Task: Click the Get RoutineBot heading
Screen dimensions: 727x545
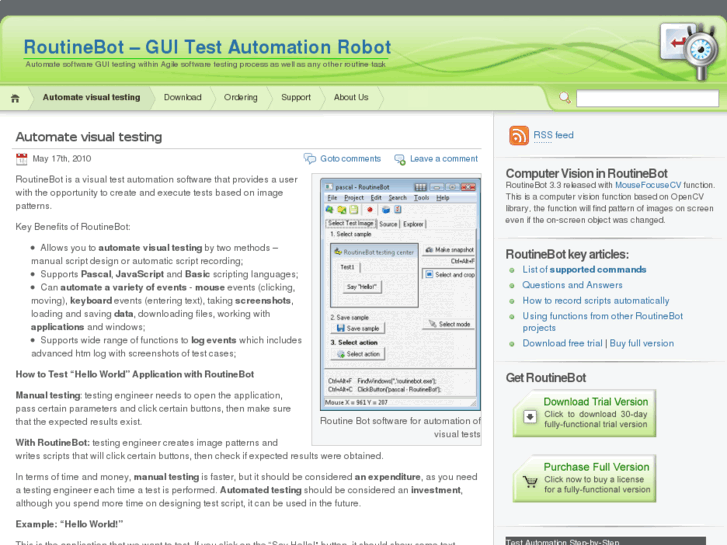Action: point(546,378)
